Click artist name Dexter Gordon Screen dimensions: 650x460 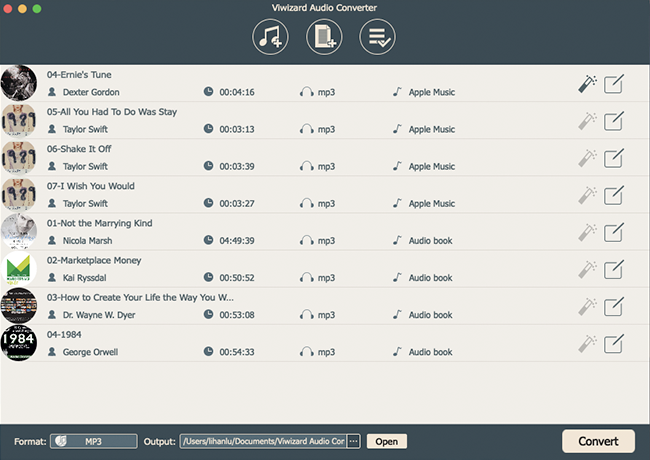click(x=91, y=92)
